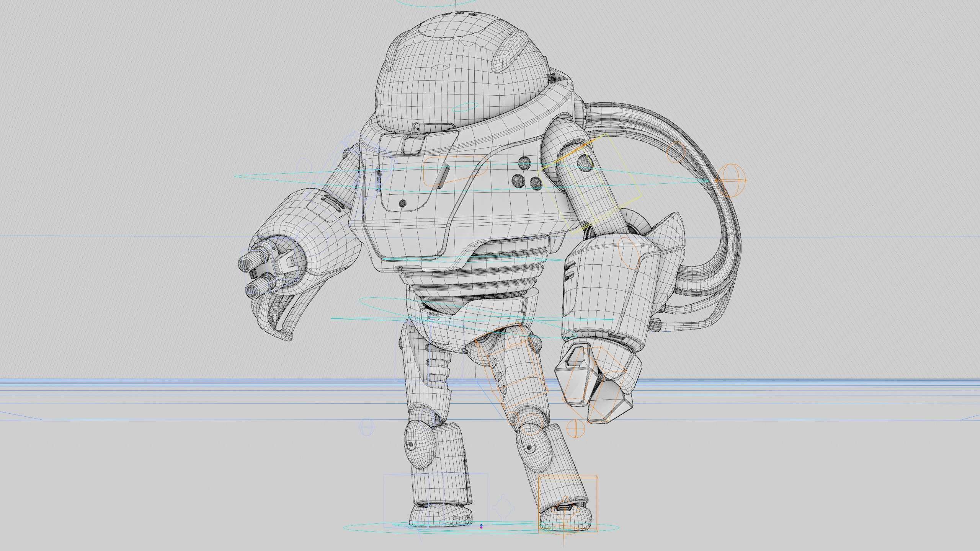The width and height of the screenshot is (980, 551).
Task: Select the orange sphere controller beside the cables
Action: (x=731, y=181)
